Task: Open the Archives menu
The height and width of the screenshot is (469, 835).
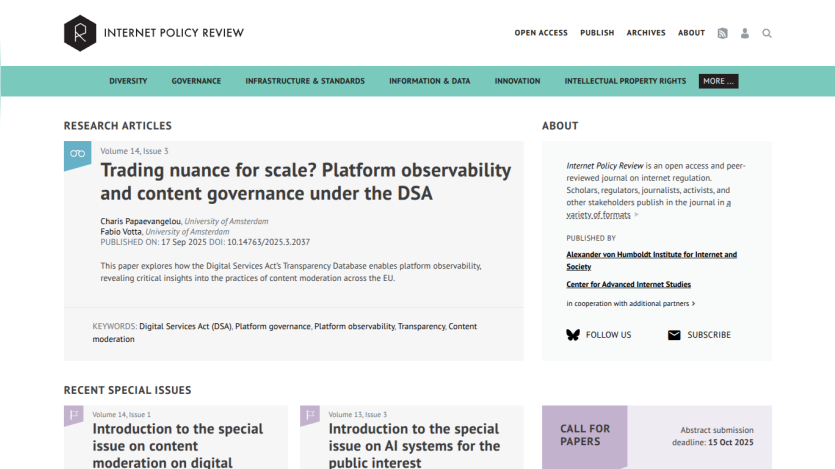Action: [646, 33]
